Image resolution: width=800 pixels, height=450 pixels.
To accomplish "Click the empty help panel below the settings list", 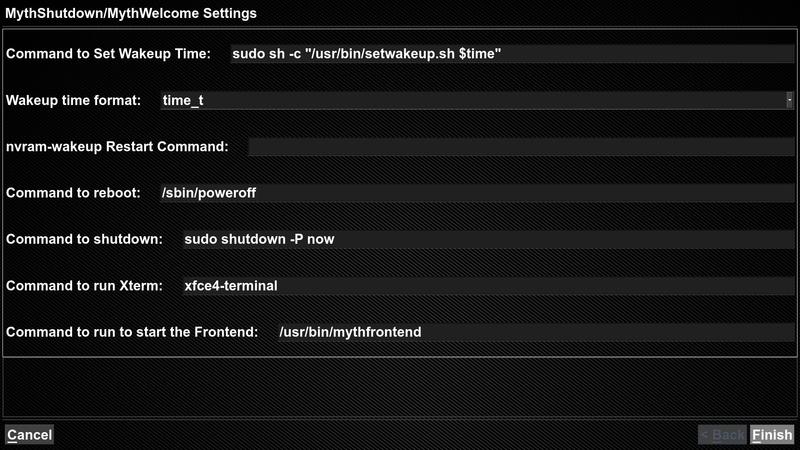I will coord(400,386).
